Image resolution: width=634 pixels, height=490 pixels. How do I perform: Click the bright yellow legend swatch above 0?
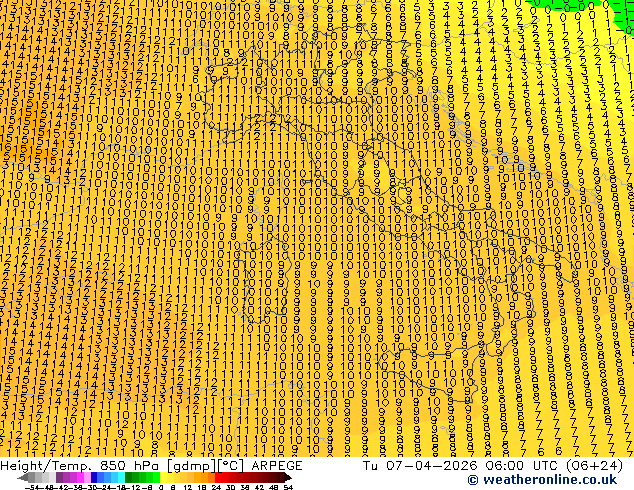(x=163, y=477)
